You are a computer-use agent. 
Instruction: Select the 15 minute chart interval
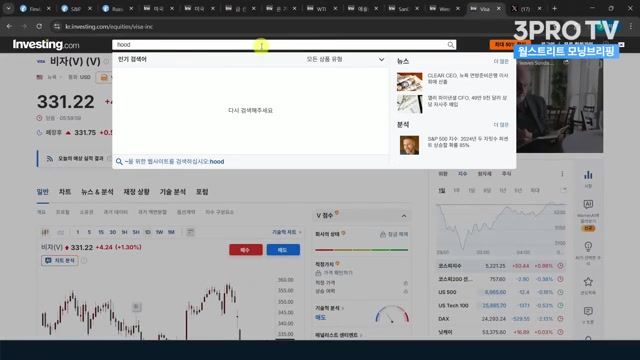pyautogui.click(x=101, y=232)
